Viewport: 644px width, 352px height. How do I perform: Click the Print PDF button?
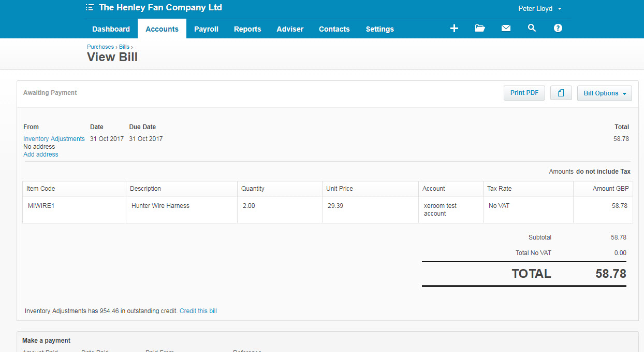click(x=524, y=93)
